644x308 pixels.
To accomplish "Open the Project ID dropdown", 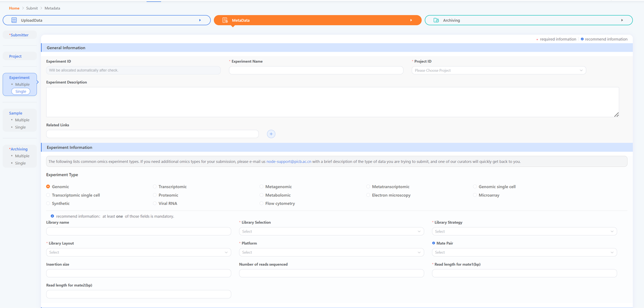I will click(x=499, y=70).
